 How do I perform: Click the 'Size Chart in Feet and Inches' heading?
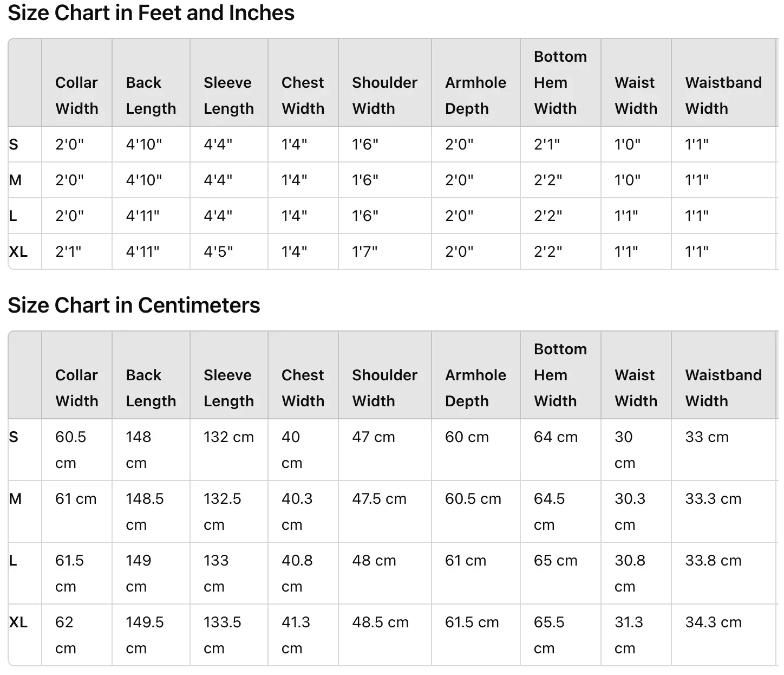click(x=151, y=12)
